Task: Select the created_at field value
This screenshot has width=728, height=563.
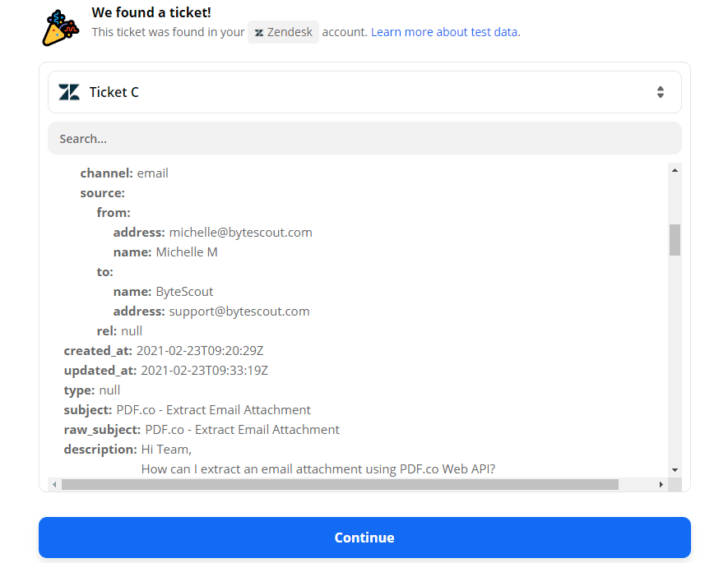Action: (200, 350)
